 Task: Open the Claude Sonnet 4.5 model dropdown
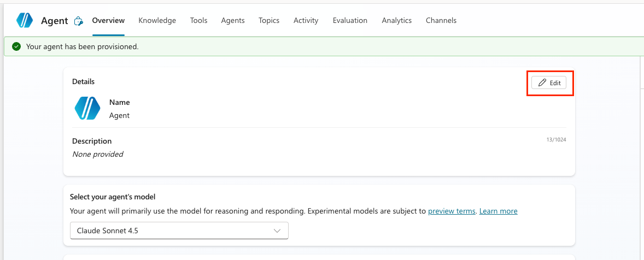179,231
